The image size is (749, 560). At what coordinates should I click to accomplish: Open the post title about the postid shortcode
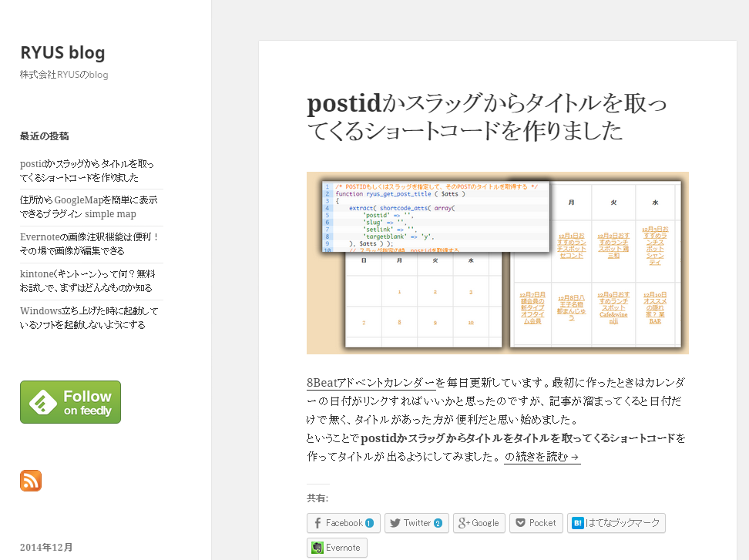pyautogui.click(x=486, y=117)
